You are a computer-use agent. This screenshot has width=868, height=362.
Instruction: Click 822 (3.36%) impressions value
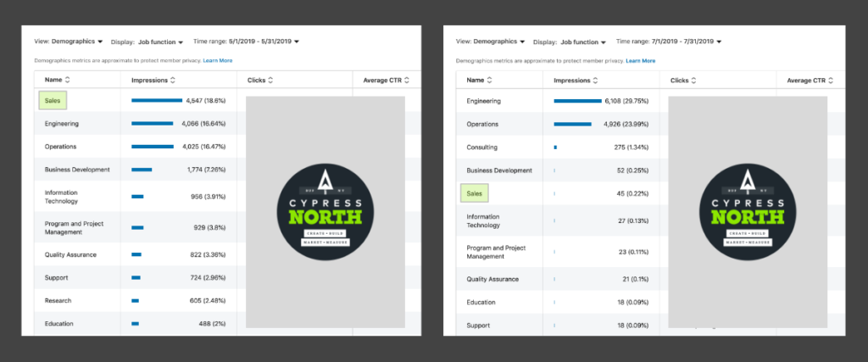coord(209,254)
